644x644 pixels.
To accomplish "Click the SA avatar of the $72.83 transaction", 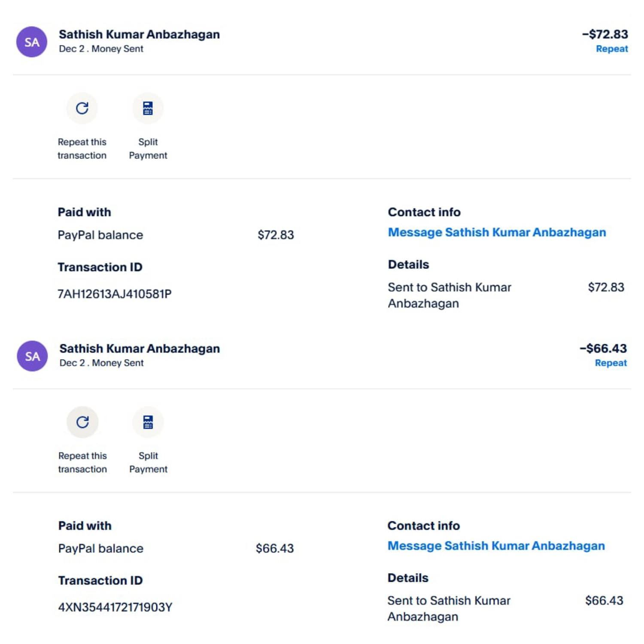I will coord(32,42).
